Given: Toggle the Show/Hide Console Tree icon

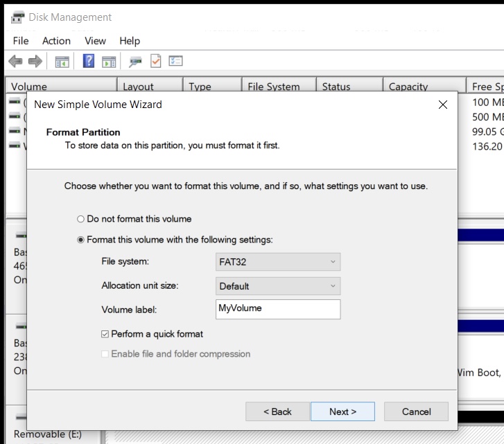Looking at the screenshot, I should click(x=62, y=62).
